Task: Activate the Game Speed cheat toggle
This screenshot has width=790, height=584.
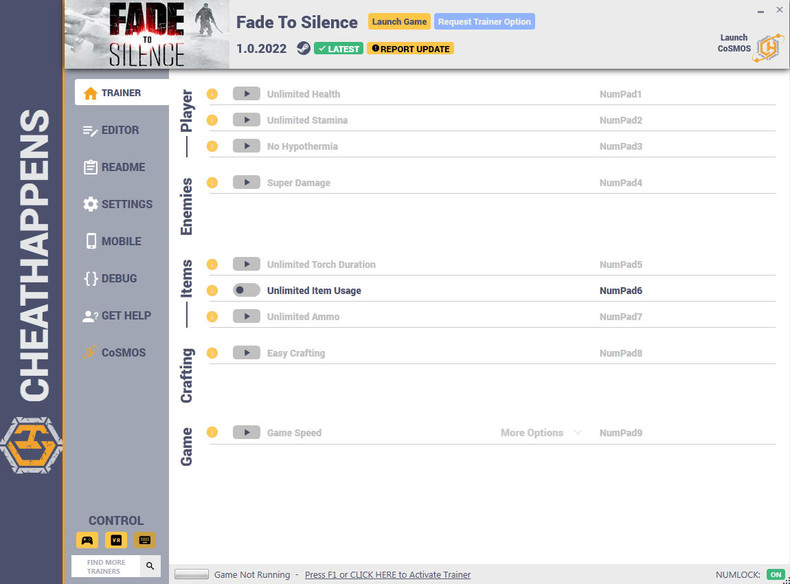Action: point(246,432)
